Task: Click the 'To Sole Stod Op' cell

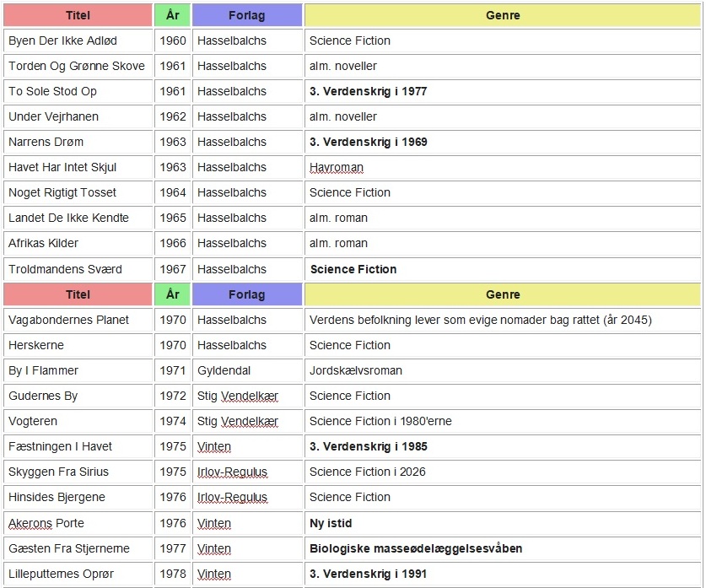Action: [52, 91]
